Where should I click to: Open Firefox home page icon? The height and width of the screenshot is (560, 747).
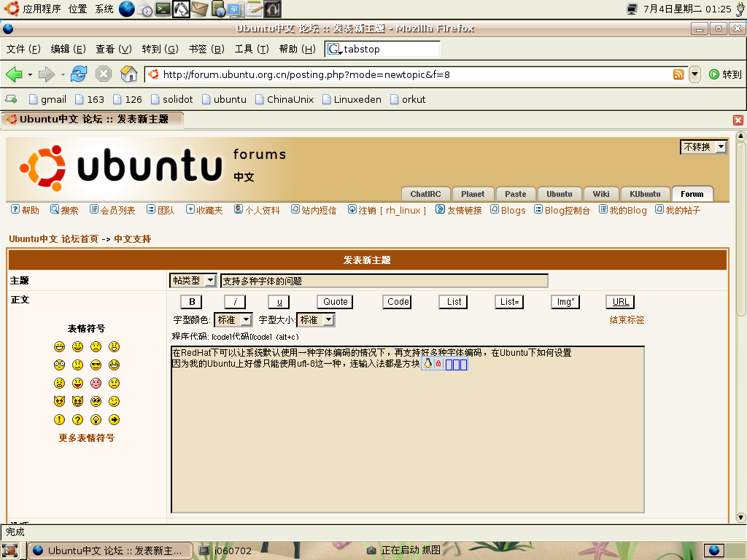tap(128, 74)
